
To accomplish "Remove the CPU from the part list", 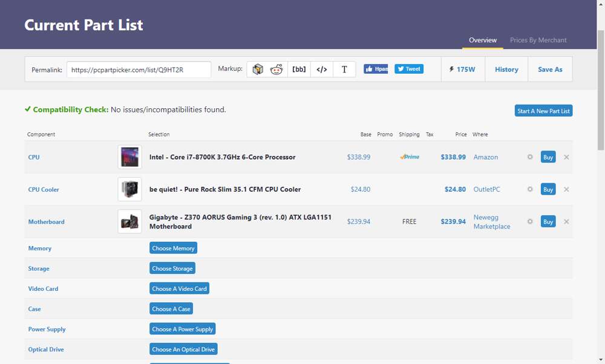I will (566, 157).
